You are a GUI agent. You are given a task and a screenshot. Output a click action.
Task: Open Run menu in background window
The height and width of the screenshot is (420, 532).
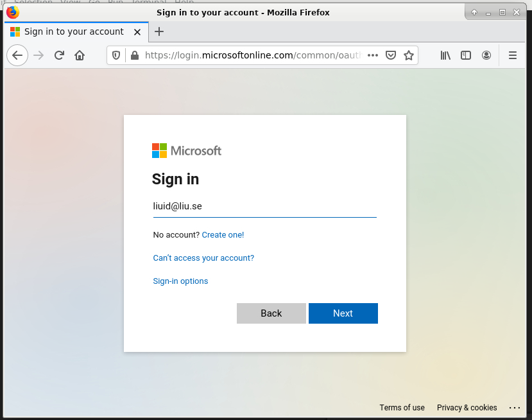tap(116, 2)
